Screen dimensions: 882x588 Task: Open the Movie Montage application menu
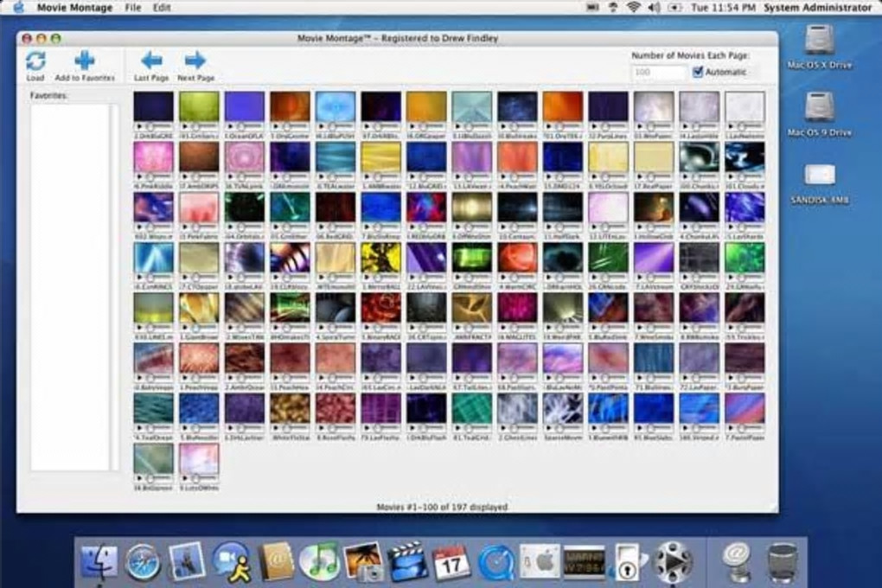coord(74,8)
